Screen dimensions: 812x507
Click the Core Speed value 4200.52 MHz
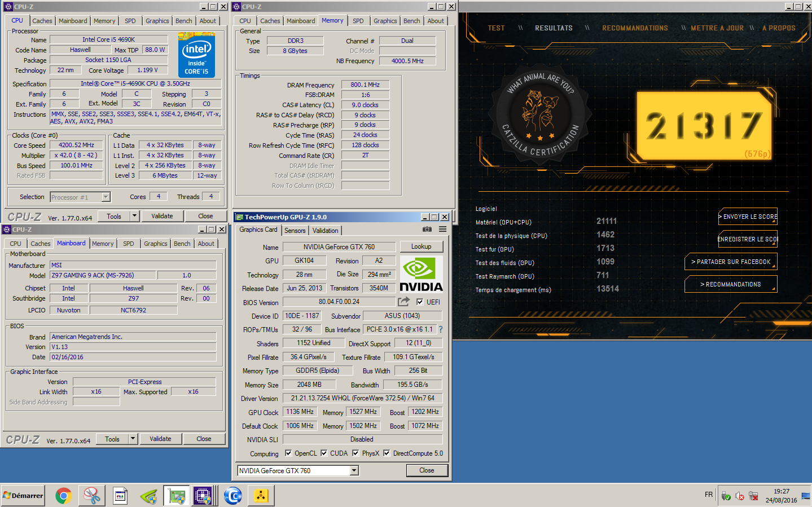pyautogui.click(x=76, y=145)
